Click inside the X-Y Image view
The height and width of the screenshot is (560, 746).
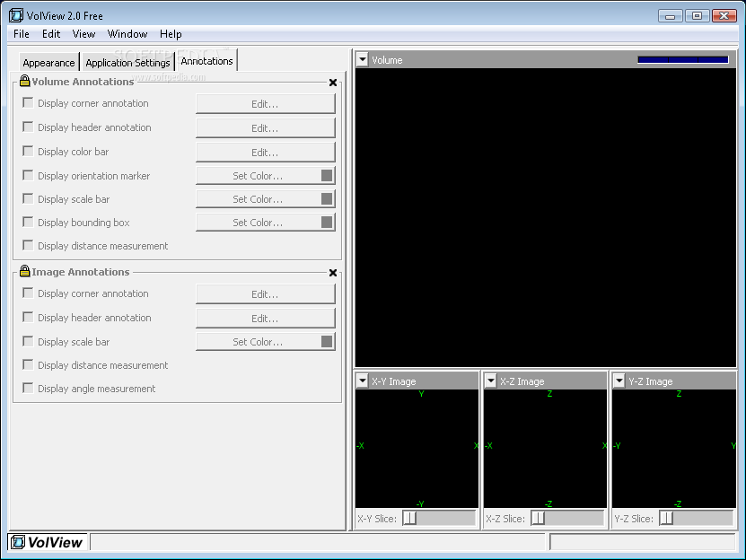417,448
